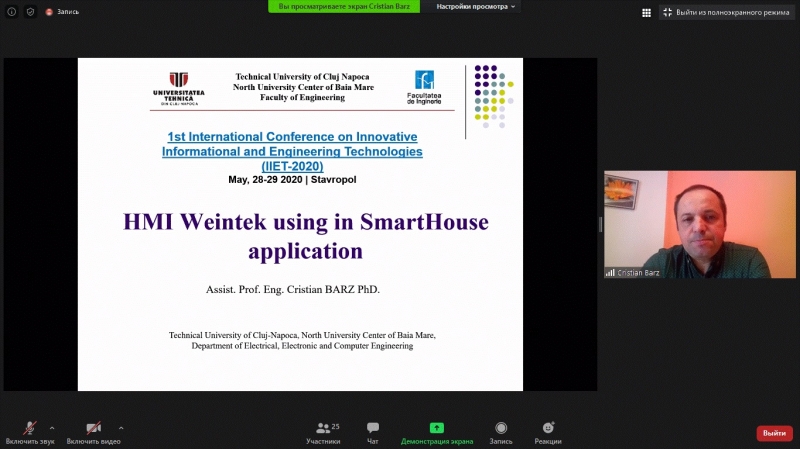Click the Universitatea Tehnica logo on slide

coord(179,89)
